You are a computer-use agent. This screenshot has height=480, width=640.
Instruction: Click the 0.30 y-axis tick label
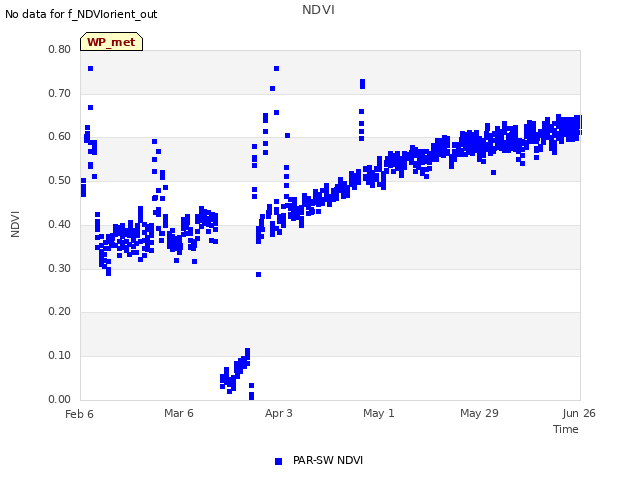59,269
